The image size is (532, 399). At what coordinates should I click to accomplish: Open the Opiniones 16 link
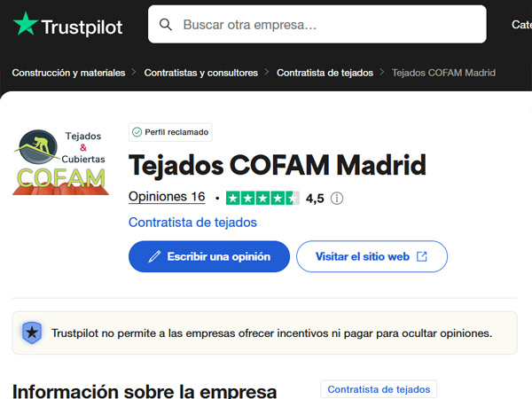point(167,197)
